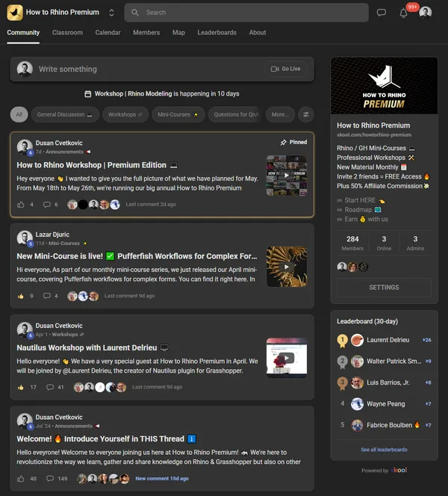Toggle like on the Nautilus Workshop post
The height and width of the screenshot is (496, 448).
click(21, 387)
